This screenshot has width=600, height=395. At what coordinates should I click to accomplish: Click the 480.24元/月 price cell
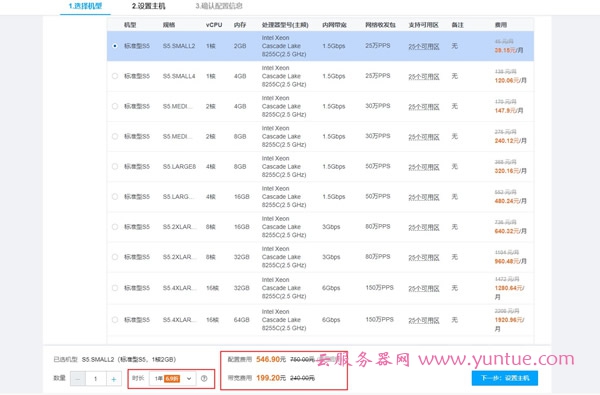point(510,201)
